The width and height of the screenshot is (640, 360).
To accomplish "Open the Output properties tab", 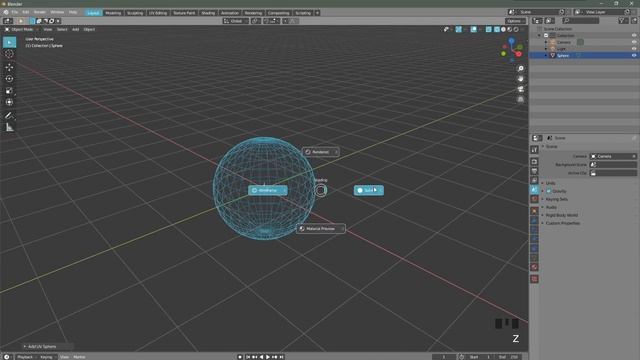I will 534,171.
